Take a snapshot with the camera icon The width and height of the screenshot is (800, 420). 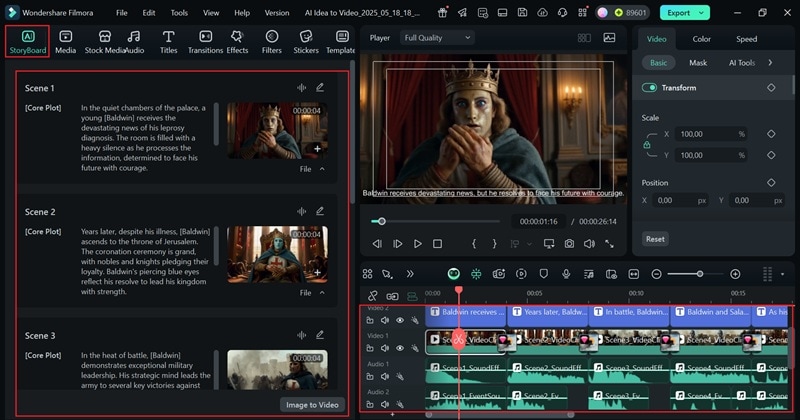pyautogui.click(x=569, y=244)
